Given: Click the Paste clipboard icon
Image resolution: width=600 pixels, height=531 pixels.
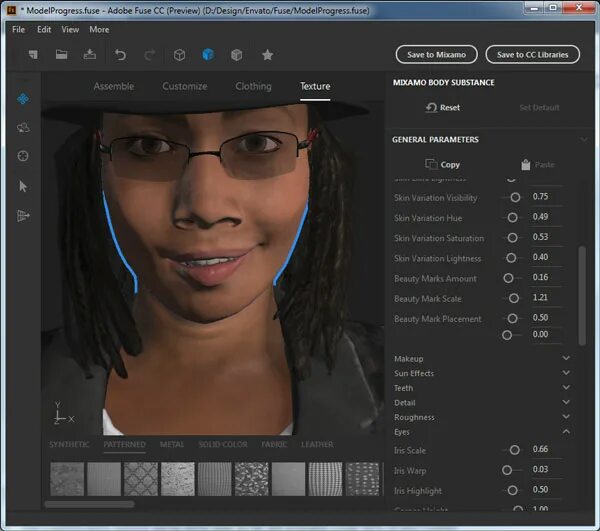Looking at the screenshot, I should 526,165.
